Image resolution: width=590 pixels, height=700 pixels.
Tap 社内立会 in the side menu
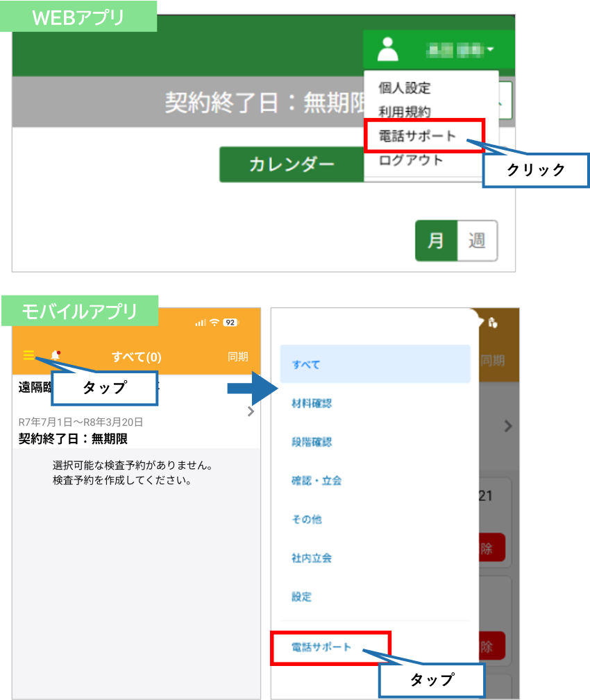(312, 558)
